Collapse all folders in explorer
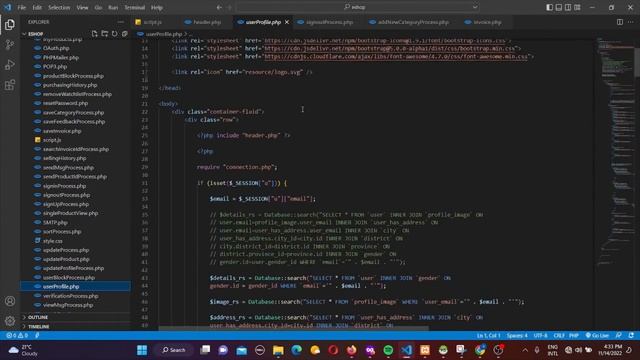The image size is (640, 360). click(x=124, y=34)
